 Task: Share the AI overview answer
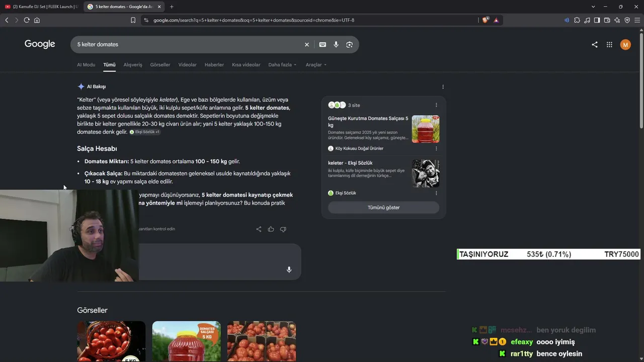click(259, 229)
